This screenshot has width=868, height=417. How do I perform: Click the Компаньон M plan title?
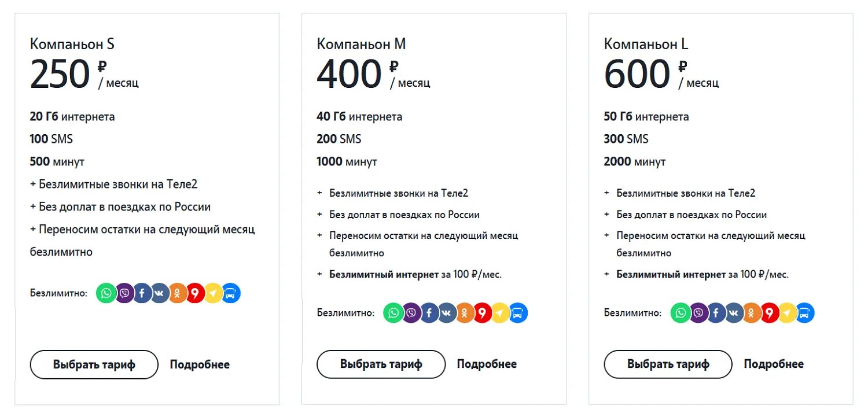[x=361, y=44]
